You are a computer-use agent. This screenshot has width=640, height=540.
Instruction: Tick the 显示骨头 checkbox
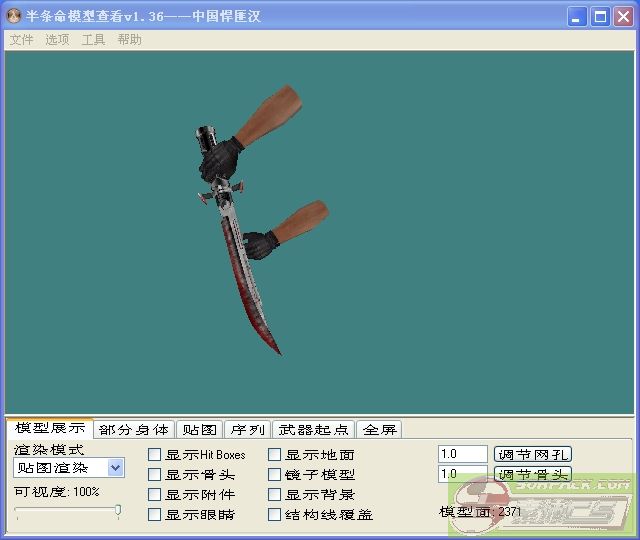click(155, 475)
